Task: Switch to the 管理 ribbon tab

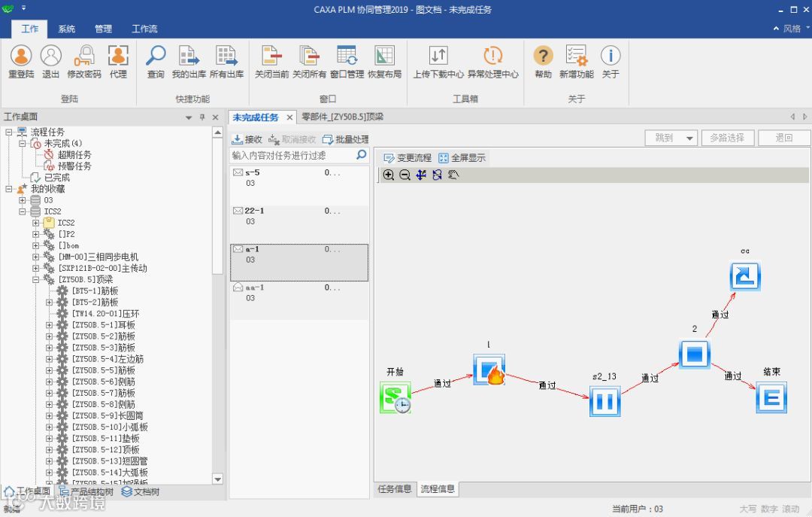Action: (103, 29)
